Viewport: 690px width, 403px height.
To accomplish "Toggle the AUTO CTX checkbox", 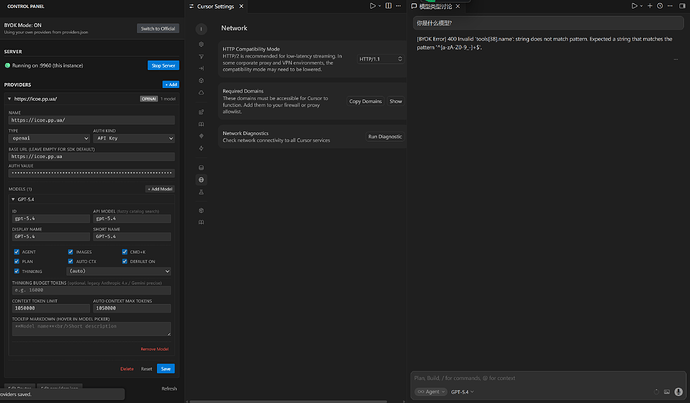I will point(70,262).
